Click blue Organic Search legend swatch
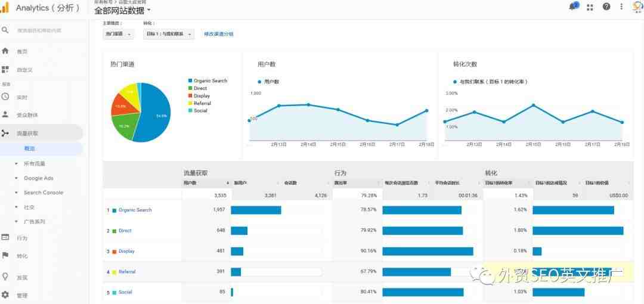The width and height of the screenshot is (644, 304). pyautogui.click(x=190, y=81)
